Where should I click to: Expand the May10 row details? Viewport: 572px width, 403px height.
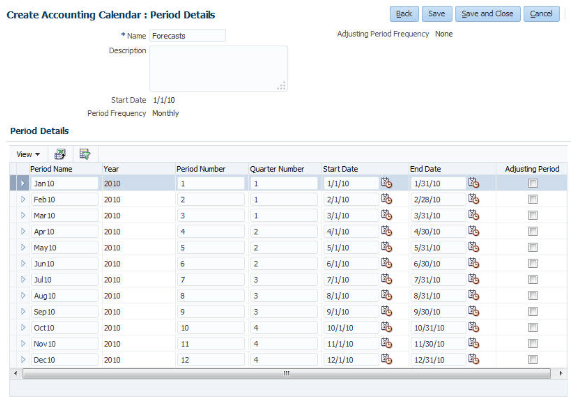coord(23,247)
